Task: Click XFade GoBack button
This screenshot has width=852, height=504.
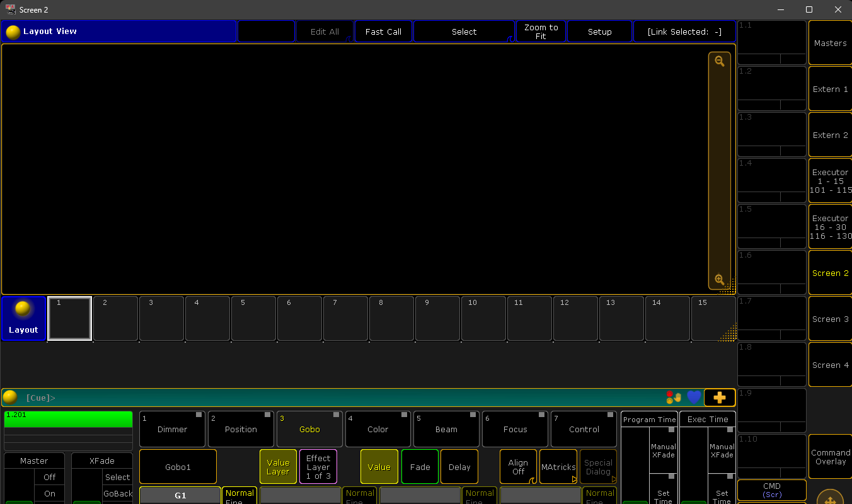Action: tap(117, 493)
